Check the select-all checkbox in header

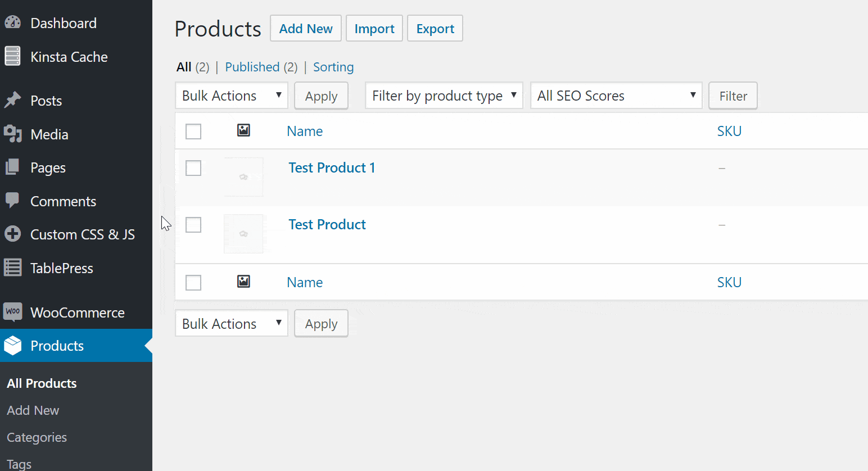tap(193, 131)
